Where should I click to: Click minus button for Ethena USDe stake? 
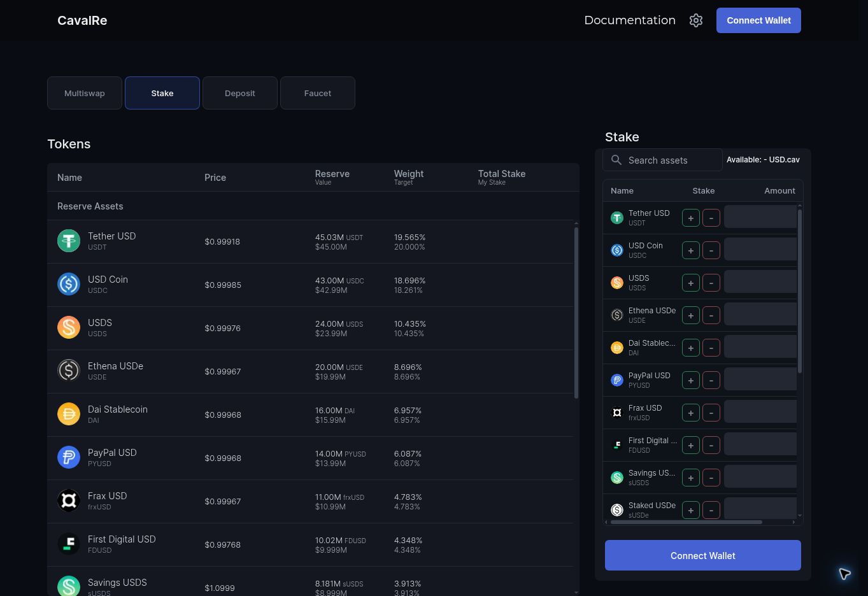(x=711, y=315)
